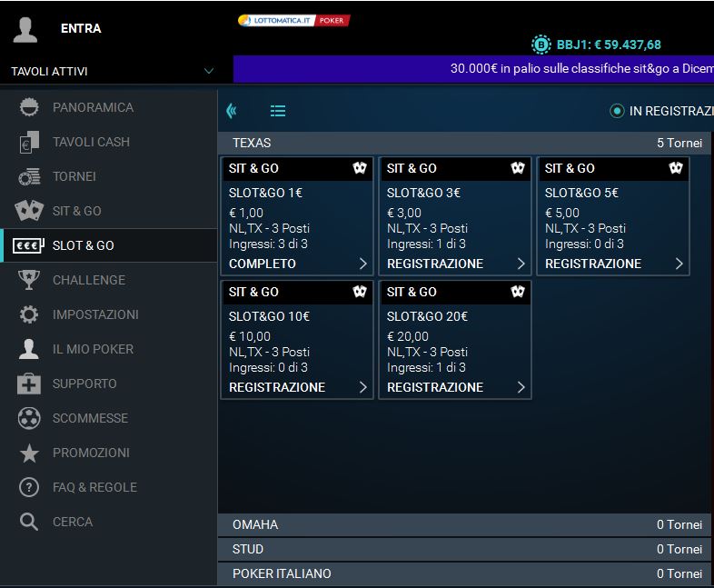Click the Cerca magnifier icon
This screenshot has width=714, height=588.
click(29, 522)
